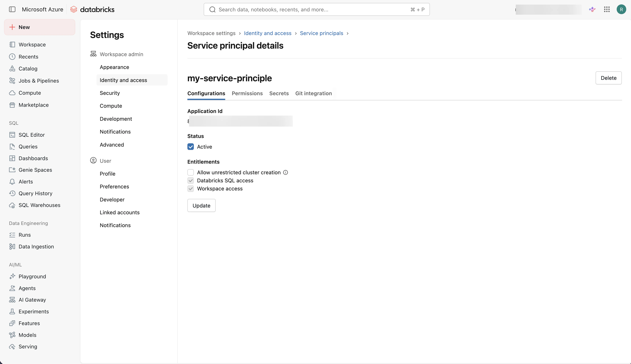Click the Alerts bell icon
The height and width of the screenshot is (364, 631).
pos(12,181)
